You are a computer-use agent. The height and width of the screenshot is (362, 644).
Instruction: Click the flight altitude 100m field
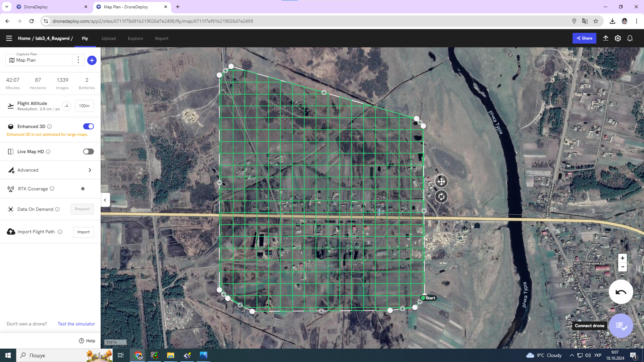pyautogui.click(x=84, y=106)
